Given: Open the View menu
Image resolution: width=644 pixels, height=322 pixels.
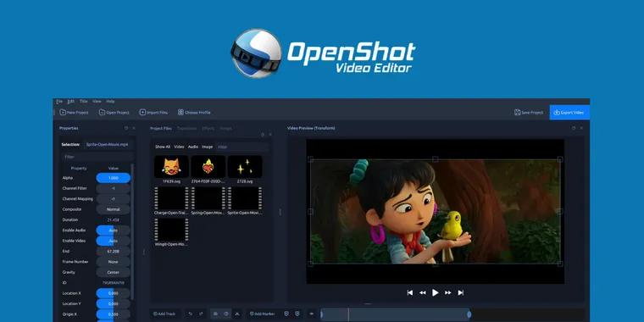Looking at the screenshot, I should click(97, 101).
